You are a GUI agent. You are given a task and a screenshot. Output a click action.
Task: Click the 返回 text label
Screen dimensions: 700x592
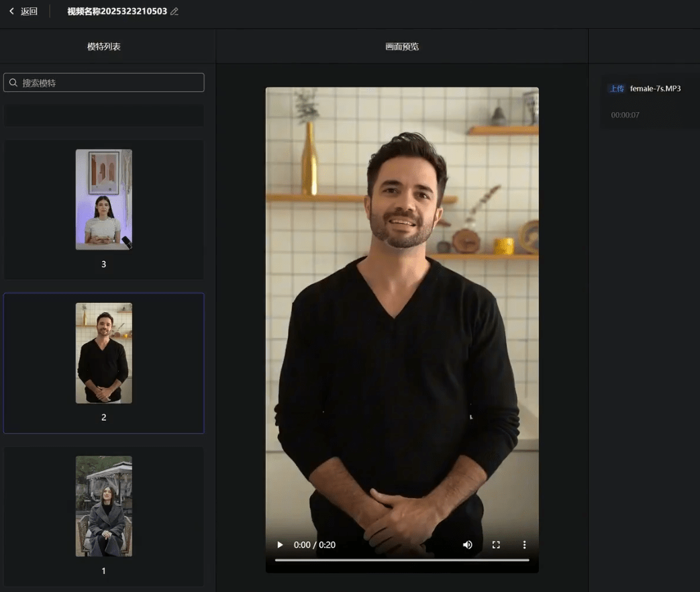[29, 11]
